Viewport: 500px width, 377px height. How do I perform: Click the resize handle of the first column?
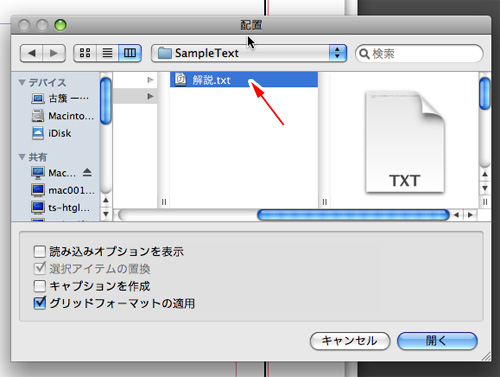point(164,202)
